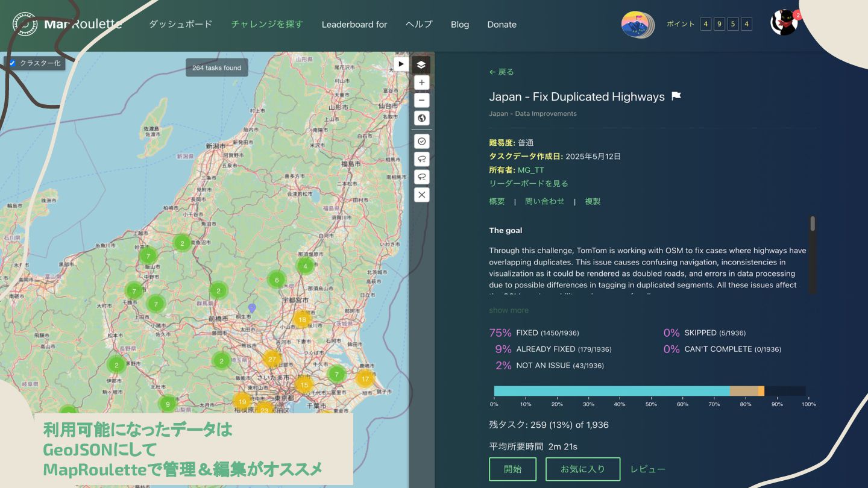Open the achievement badges icon
The height and width of the screenshot is (488, 868).
click(638, 24)
